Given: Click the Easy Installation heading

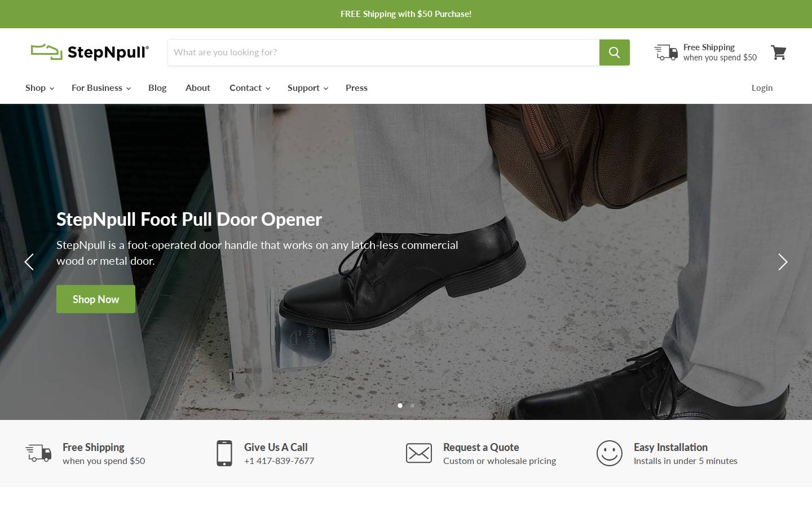Looking at the screenshot, I should [670, 447].
